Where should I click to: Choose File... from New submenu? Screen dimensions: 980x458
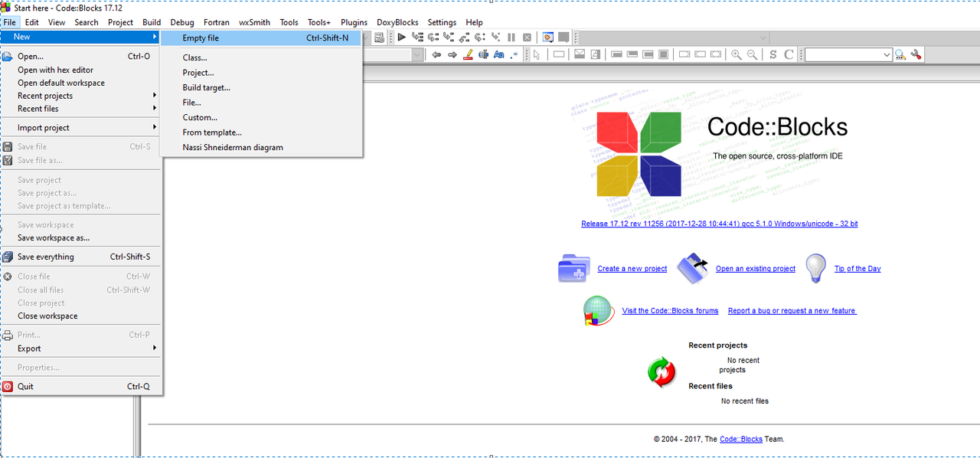tap(260, 103)
